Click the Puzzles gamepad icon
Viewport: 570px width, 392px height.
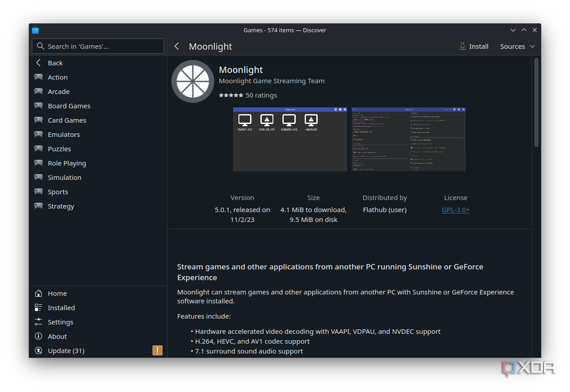pyautogui.click(x=39, y=149)
